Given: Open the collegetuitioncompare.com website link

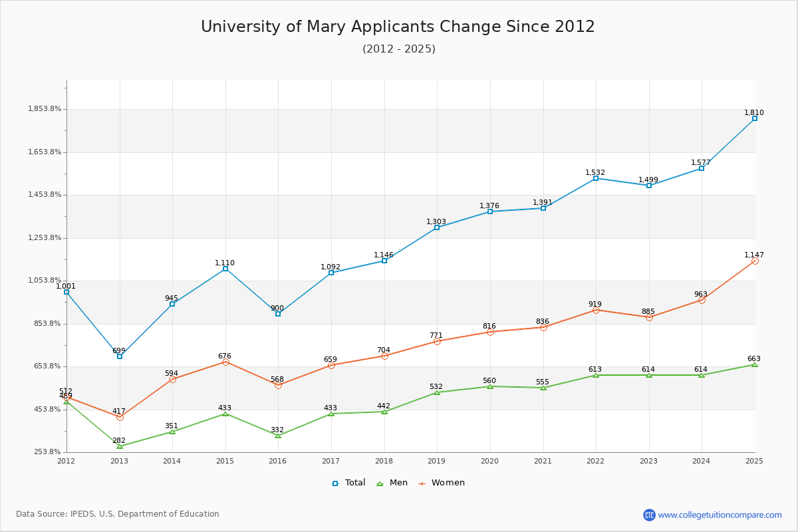Looking at the screenshot, I should click(x=720, y=515).
